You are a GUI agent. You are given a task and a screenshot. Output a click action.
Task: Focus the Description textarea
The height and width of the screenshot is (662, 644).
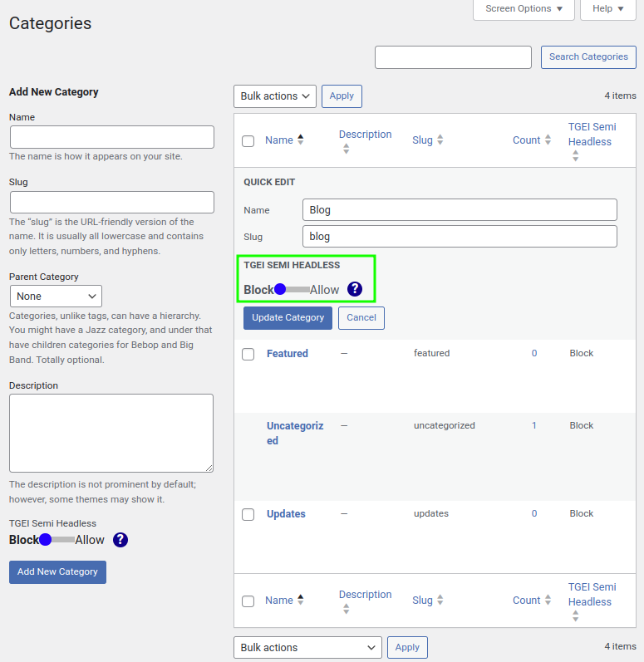click(x=111, y=434)
